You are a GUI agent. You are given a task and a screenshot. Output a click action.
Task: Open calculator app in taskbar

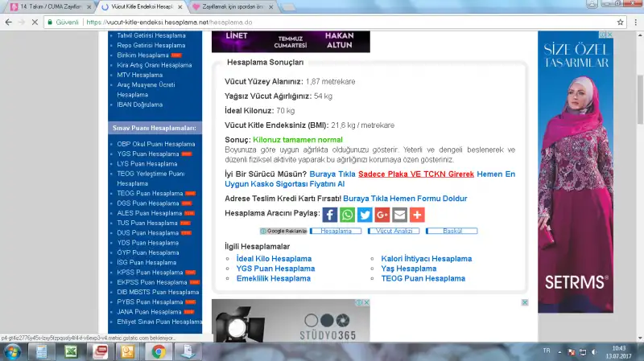42,352
